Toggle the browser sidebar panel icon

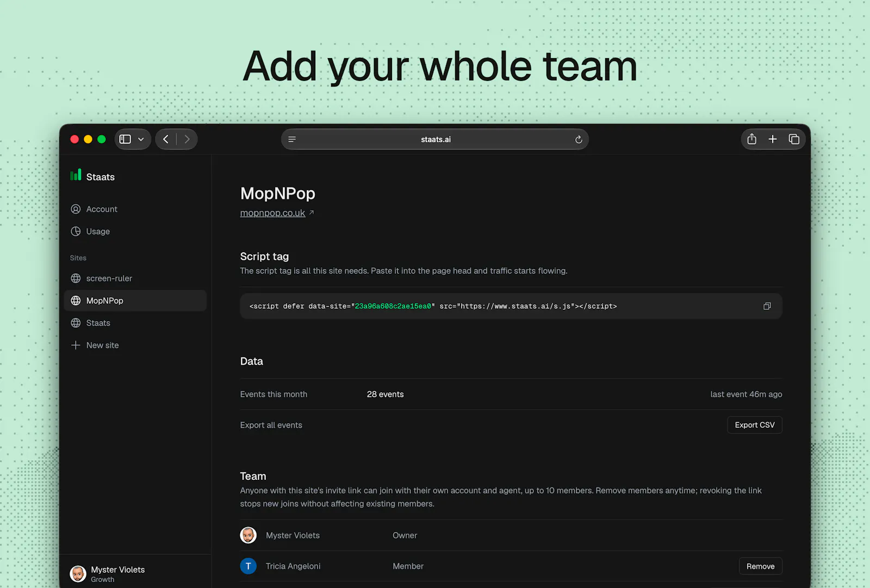125,139
